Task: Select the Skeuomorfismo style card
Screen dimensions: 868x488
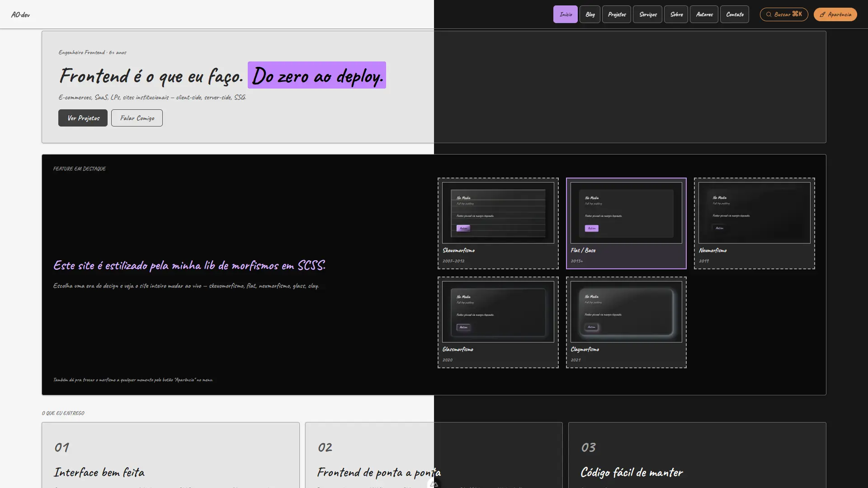Action: tap(498, 223)
